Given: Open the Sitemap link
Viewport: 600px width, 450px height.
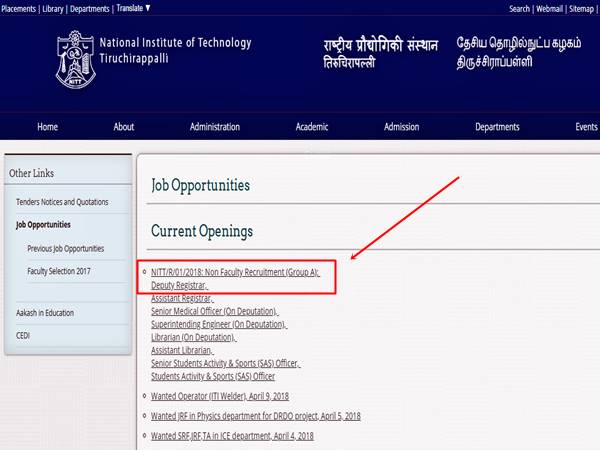Looking at the screenshot, I should coord(581,9).
